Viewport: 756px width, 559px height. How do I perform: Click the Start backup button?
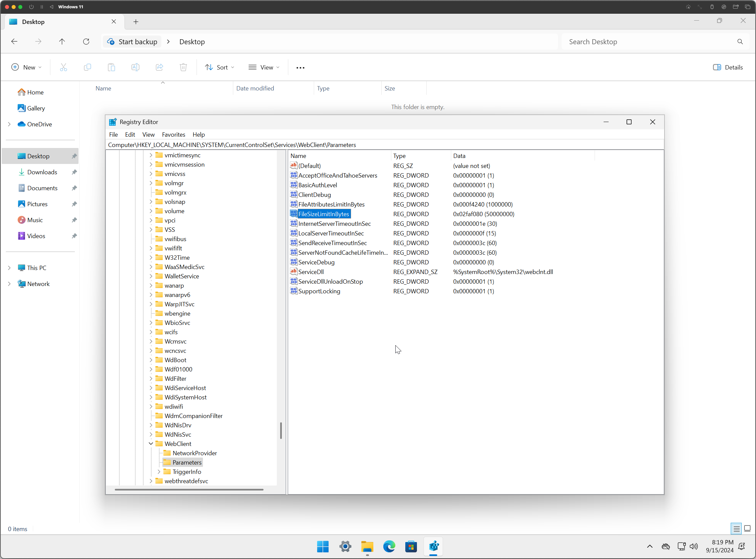[132, 42]
